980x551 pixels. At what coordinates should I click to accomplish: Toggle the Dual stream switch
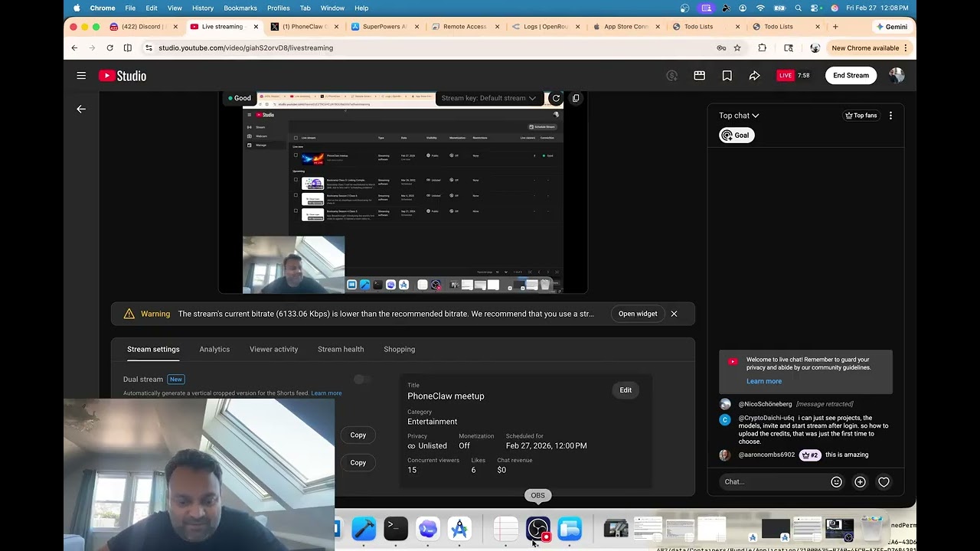tap(362, 379)
